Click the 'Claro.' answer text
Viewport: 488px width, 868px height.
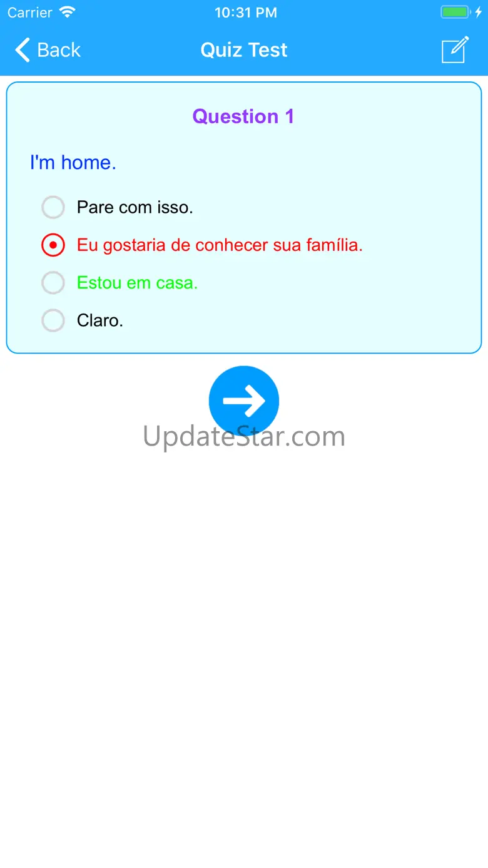[x=100, y=320]
